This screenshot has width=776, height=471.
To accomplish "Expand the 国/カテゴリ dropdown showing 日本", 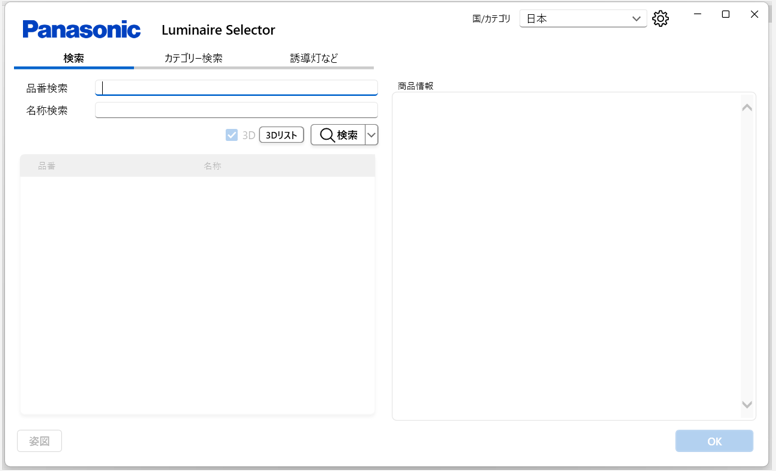I will point(583,19).
